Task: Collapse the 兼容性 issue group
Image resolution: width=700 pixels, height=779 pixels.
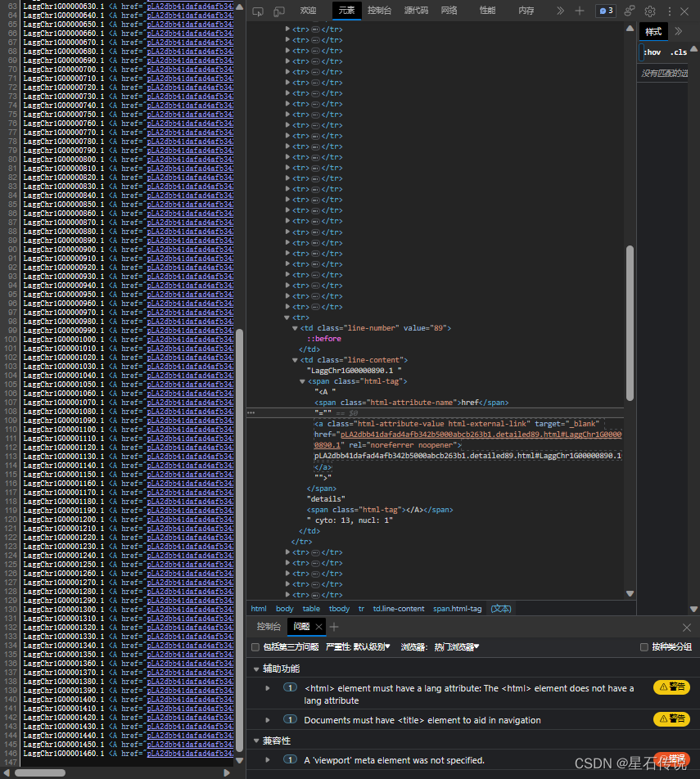Action: pos(256,741)
